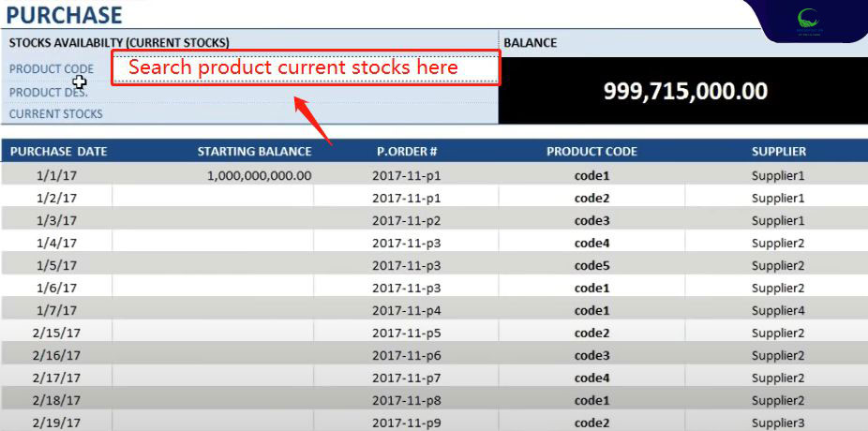The image size is (868, 431).
Task: Click the SUPPLIER column header
Action: tap(778, 152)
